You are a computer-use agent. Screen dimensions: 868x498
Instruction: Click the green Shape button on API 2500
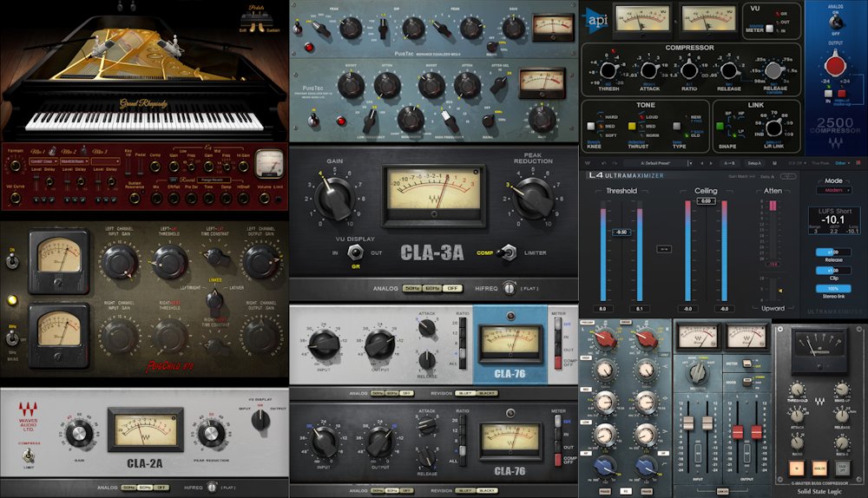tap(720, 126)
